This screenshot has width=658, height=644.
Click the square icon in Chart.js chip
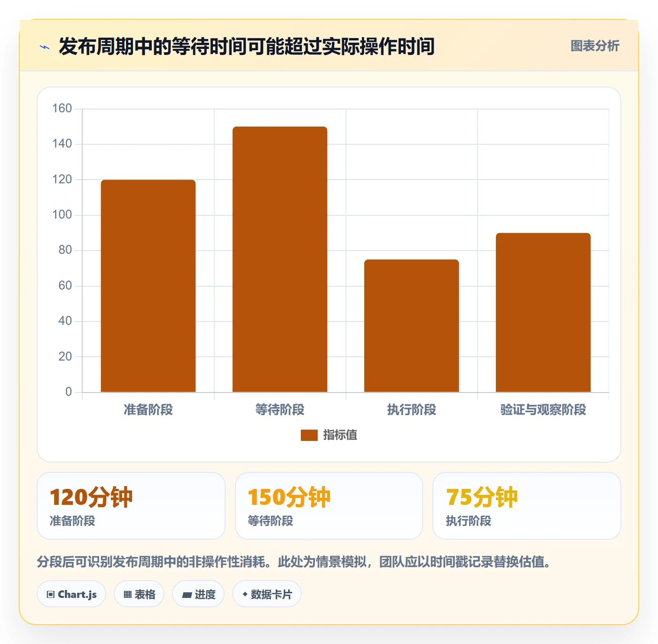pos(51,595)
